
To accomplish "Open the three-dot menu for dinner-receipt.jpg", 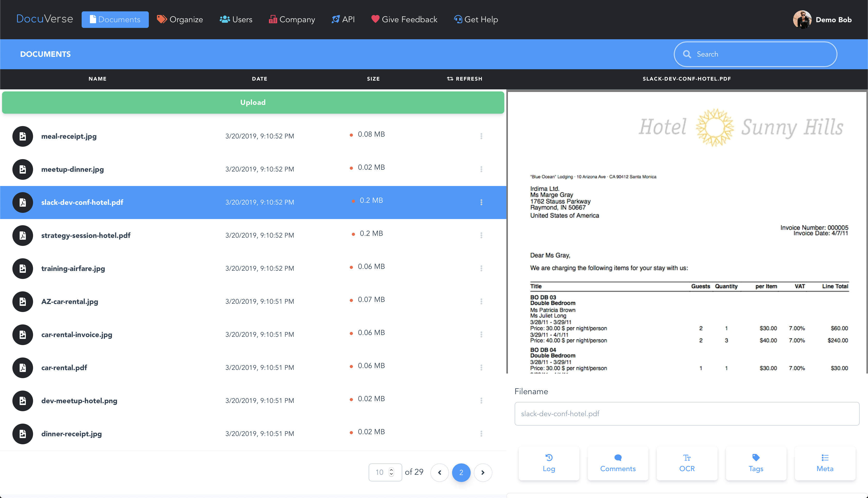I will pyautogui.click(x=481, y=434).
